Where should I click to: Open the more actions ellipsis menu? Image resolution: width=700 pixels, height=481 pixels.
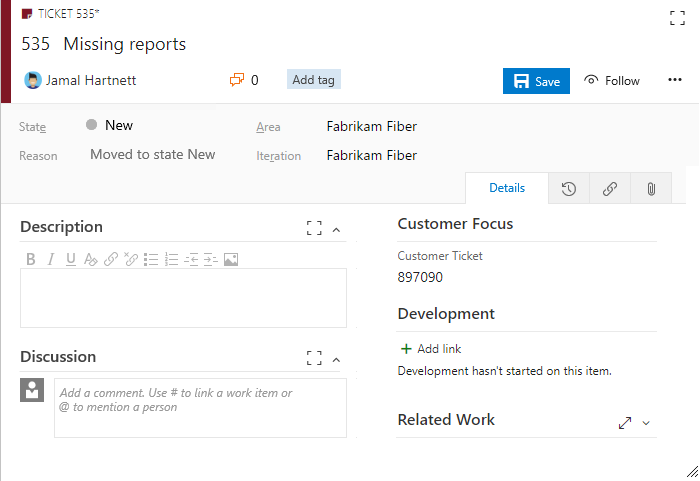point(675,80)
